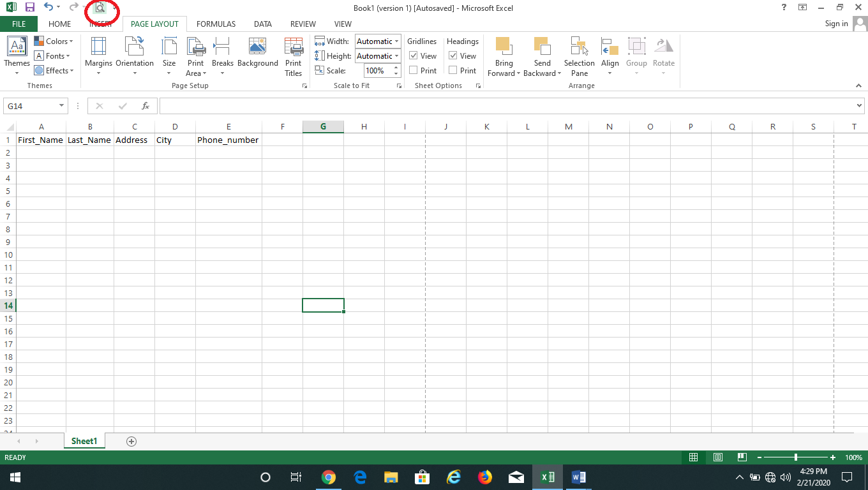Screen dimensions: 868x490
Task: Open the DATA ribbon tab
Action: click(x=262, y=24)
